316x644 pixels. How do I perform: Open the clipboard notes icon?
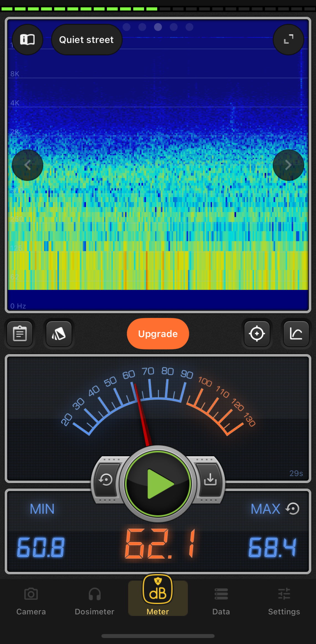pyautogui.click(x=20, y=334)
